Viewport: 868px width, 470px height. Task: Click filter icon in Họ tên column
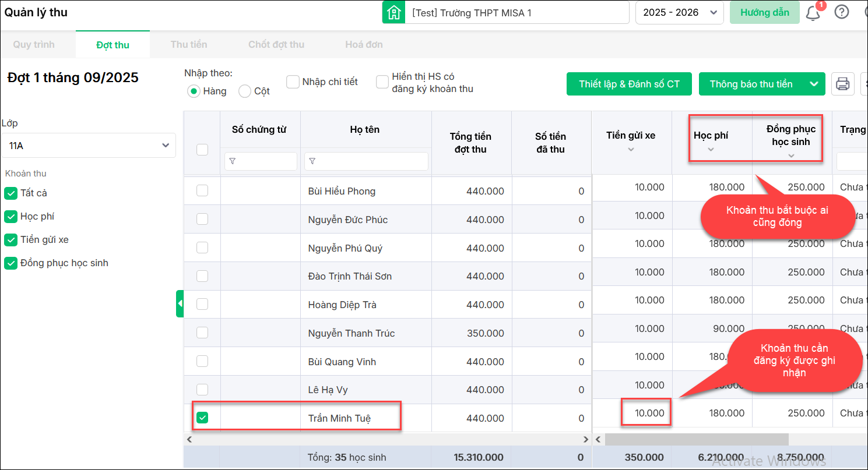312,161
